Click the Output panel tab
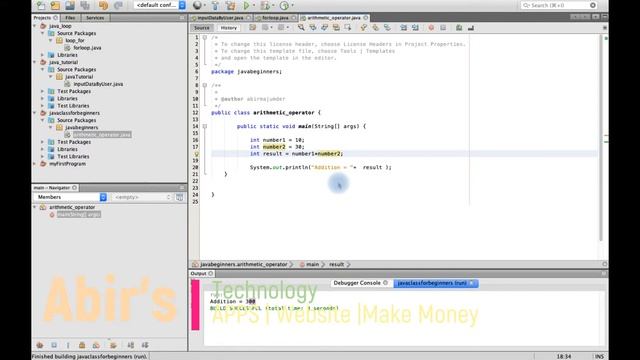The height and width of the screenshot is (360, 640). [201, 273]
